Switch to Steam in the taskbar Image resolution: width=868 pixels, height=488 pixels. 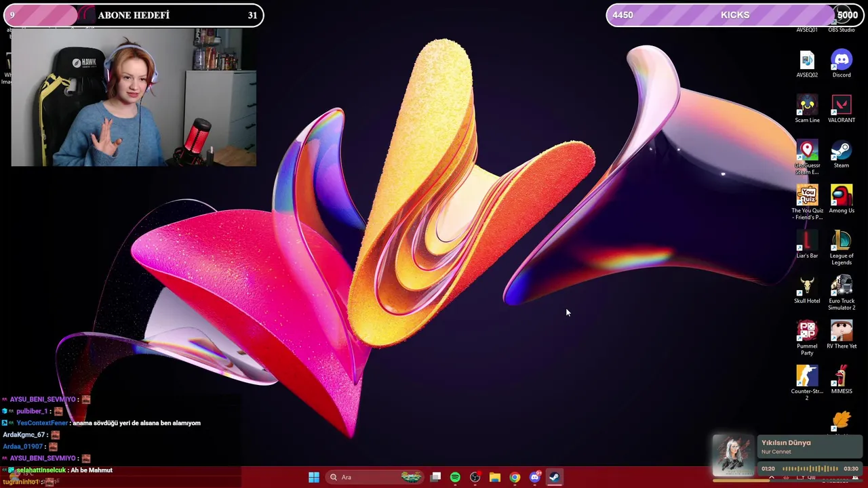click(x=554, y=477)
